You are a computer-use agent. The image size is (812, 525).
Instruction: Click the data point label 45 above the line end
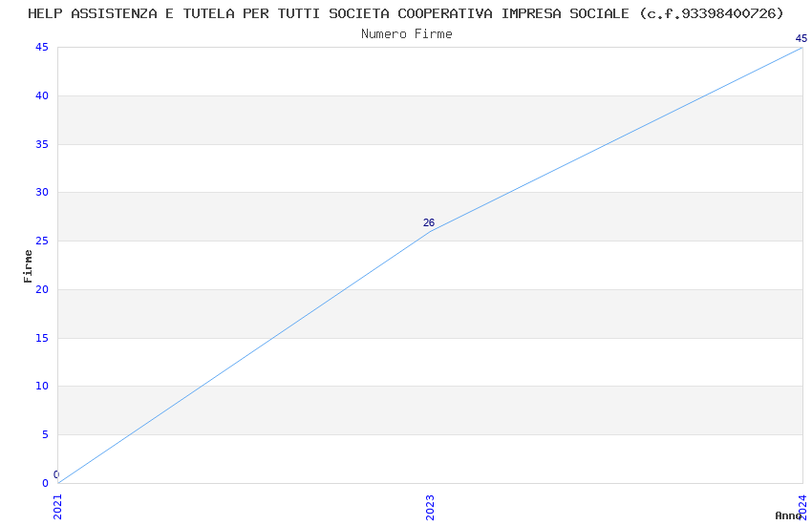coord(801,39)
